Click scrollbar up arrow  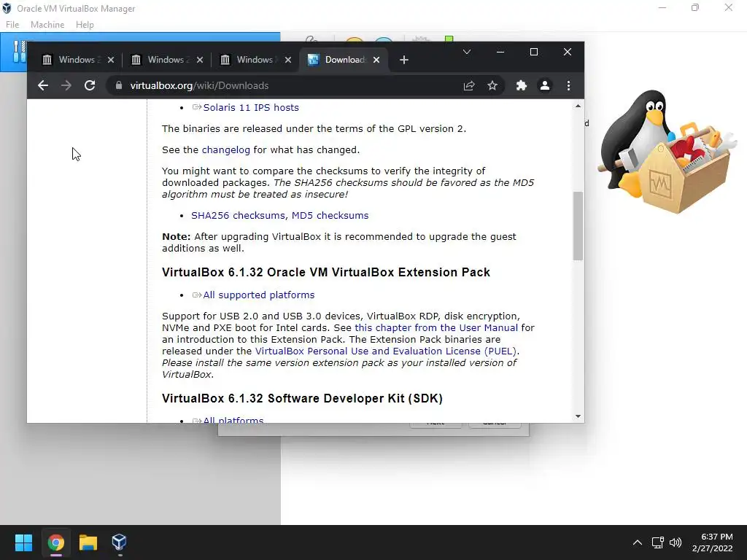pyautogui.click(x=578, y=106)
